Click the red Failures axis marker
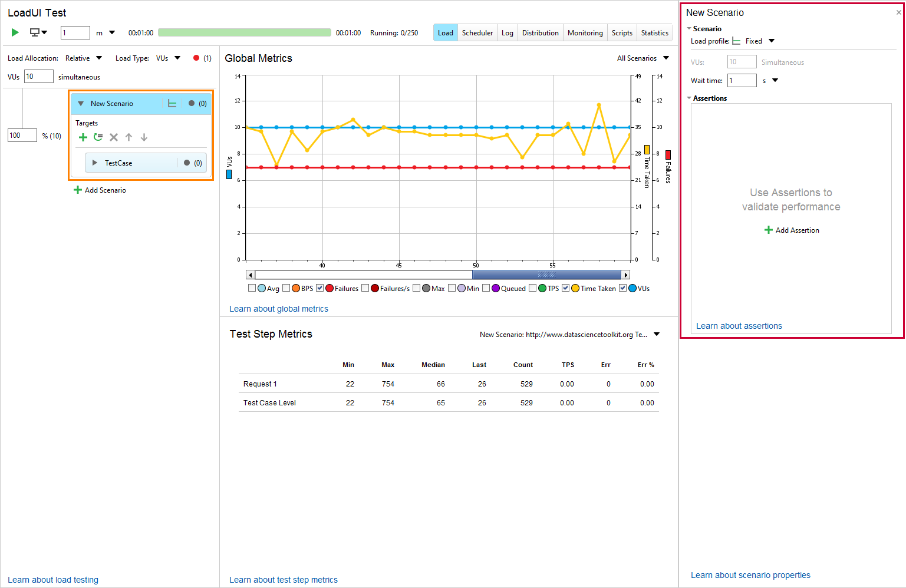 pos(668,155)
